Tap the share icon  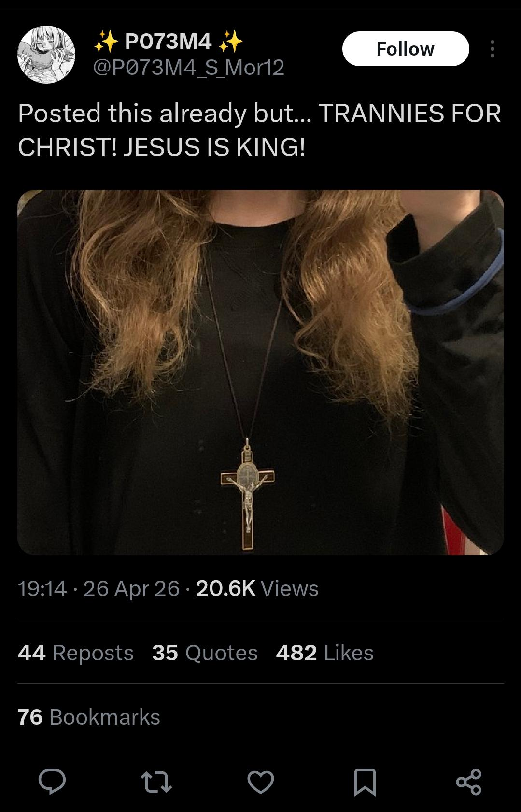click(x=469, y=781)
